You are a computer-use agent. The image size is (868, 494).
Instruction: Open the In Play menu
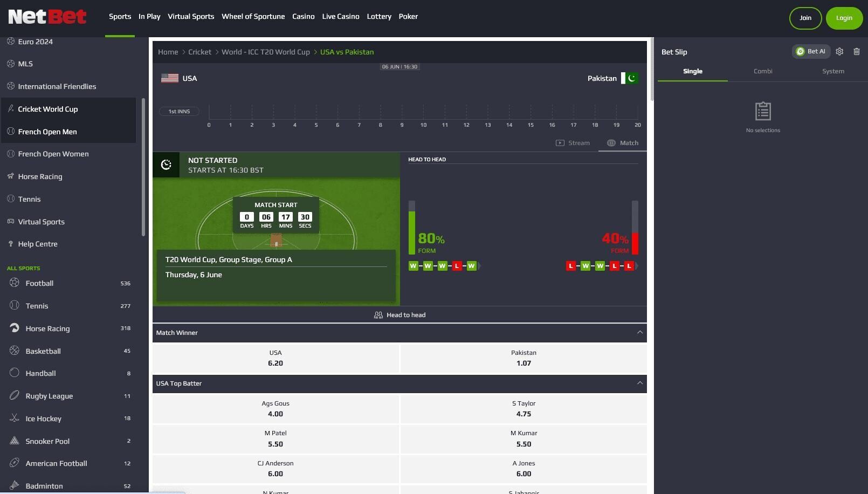149,17
